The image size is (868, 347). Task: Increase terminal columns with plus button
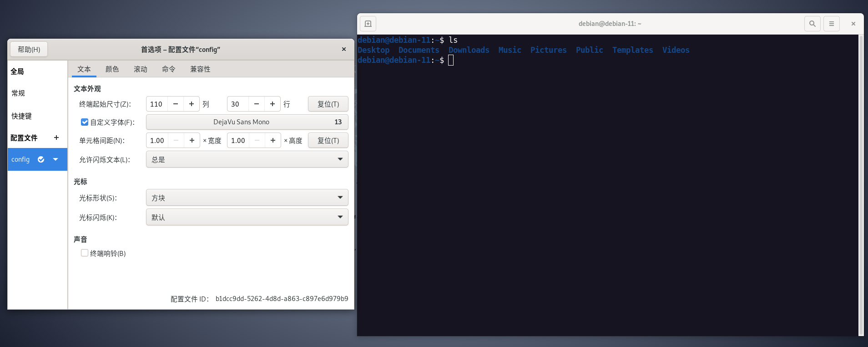point(192,104)
